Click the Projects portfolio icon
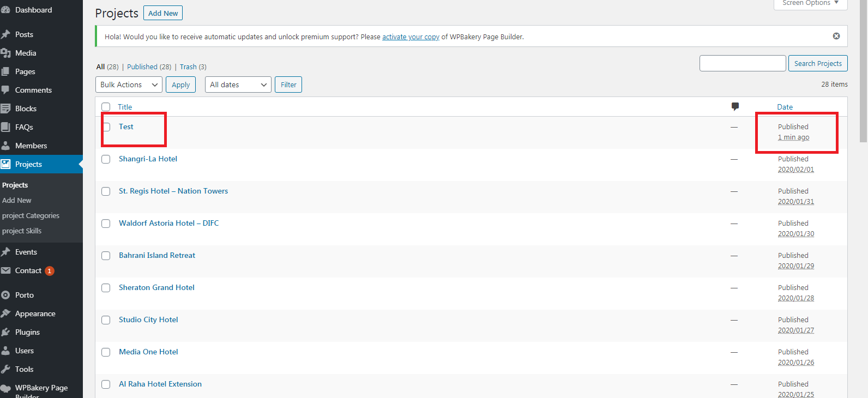868x398 pixels. click(x=5, y=164)
